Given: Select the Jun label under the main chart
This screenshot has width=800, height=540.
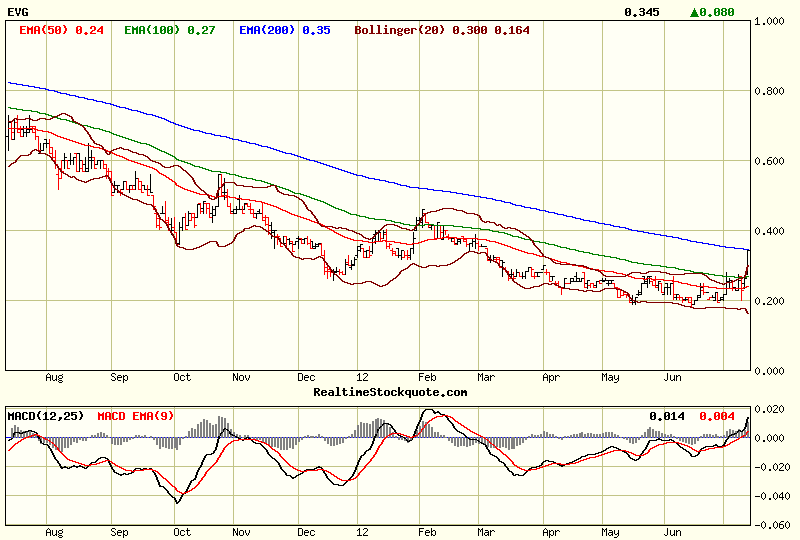Looking at the screenshot, I should pyautogui.click(x=673, y=378).
